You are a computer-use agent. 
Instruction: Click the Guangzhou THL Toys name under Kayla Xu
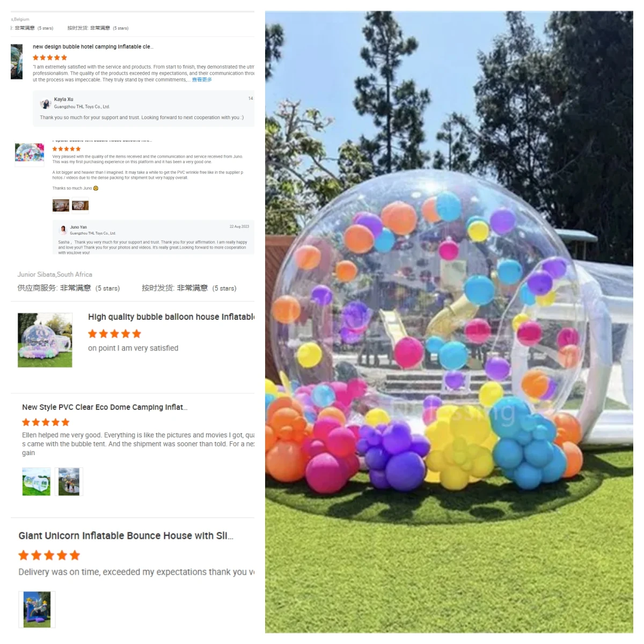coord(82,107)
